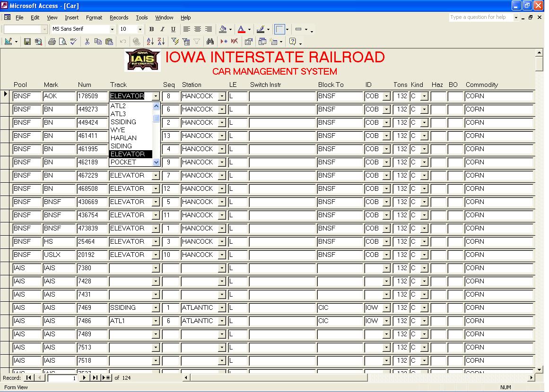
Task: Click the new record navigation button
Action: 106,378
